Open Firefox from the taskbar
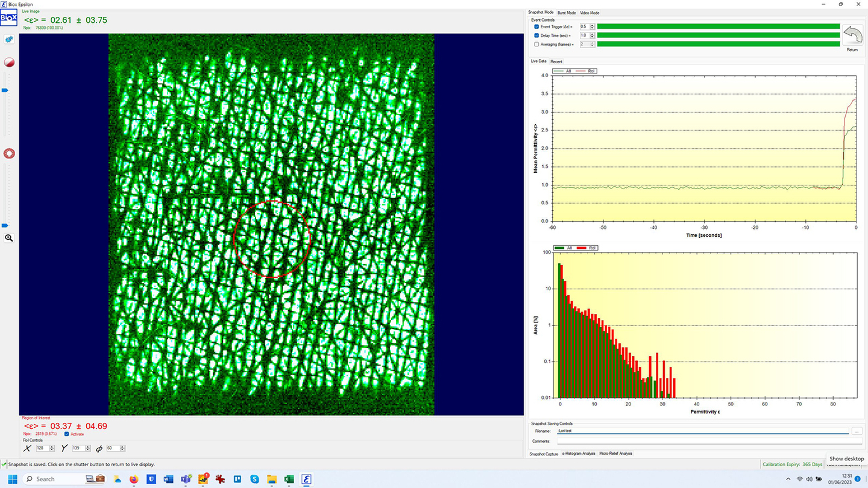 tap(134, 479)
